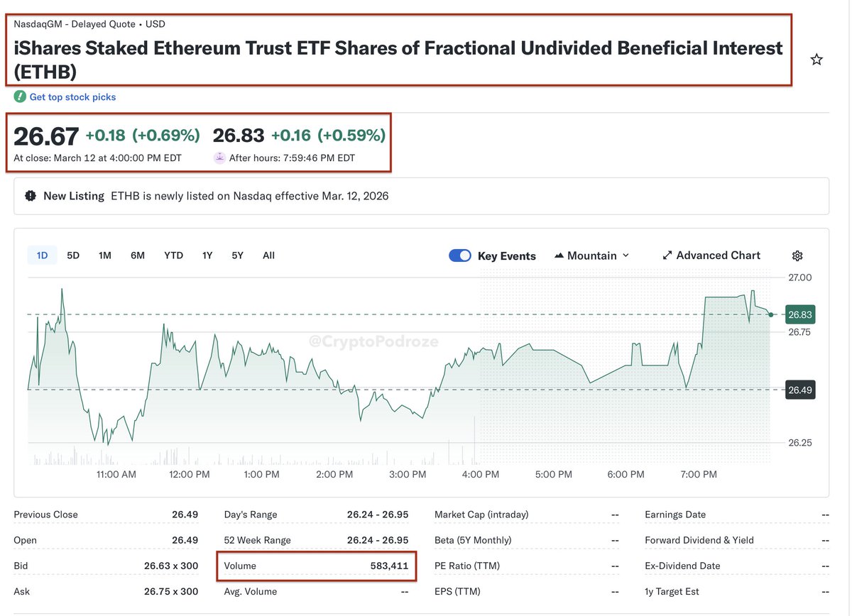Click the 4:00 PM chart axis label
Viewport: 852px width, 616px height.
click(x=481, y=474)
